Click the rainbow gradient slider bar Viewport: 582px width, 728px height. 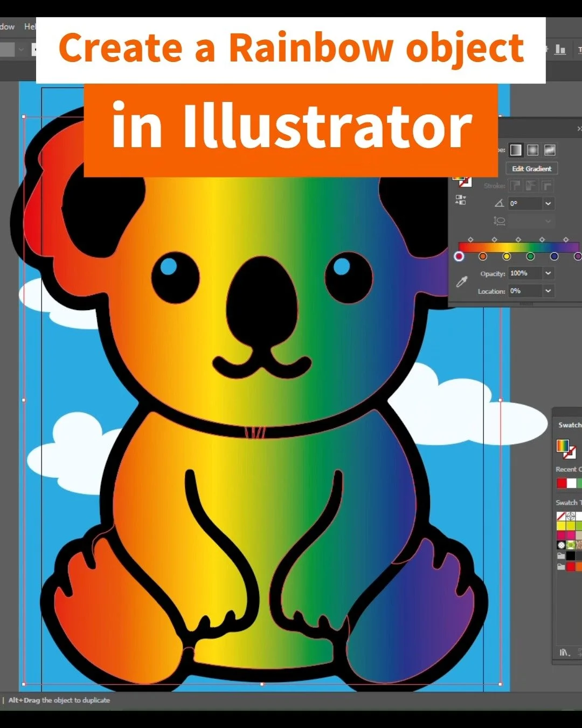pyautogui.click(x=518, y=247)
